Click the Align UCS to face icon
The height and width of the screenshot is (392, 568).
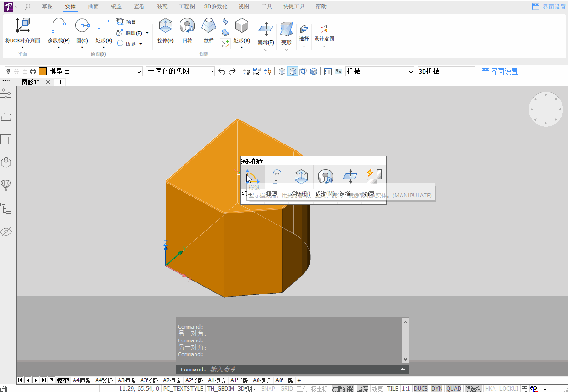[x=23, y=26]
